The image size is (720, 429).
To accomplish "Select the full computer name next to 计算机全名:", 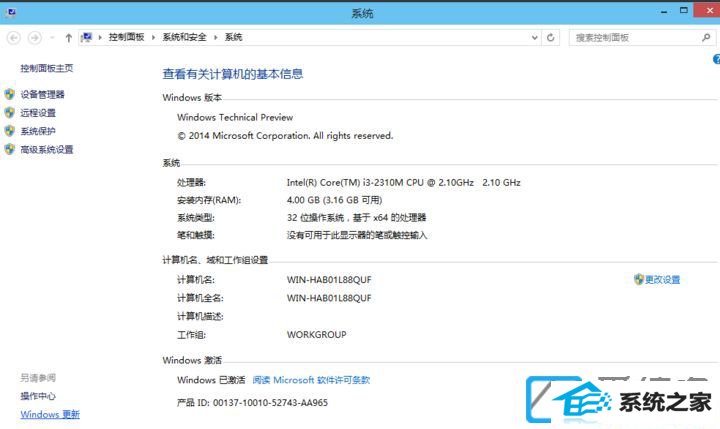I will 329,298.
